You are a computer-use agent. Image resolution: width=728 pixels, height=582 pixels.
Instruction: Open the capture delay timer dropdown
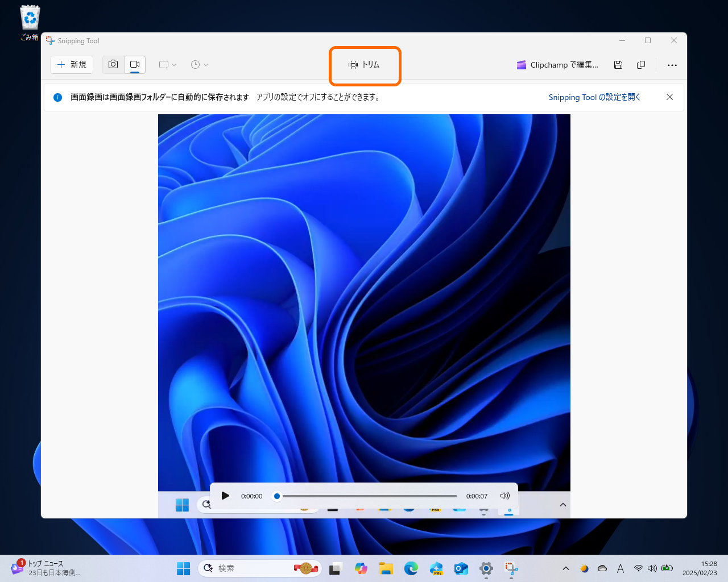[199, 64]
